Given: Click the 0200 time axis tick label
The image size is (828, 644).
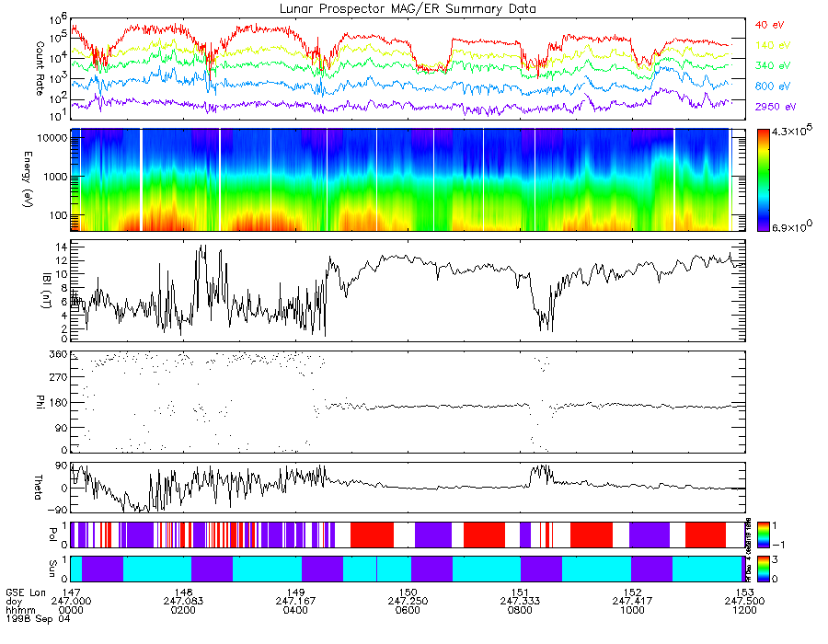Looking at the screenshot, I should [183, 610].
